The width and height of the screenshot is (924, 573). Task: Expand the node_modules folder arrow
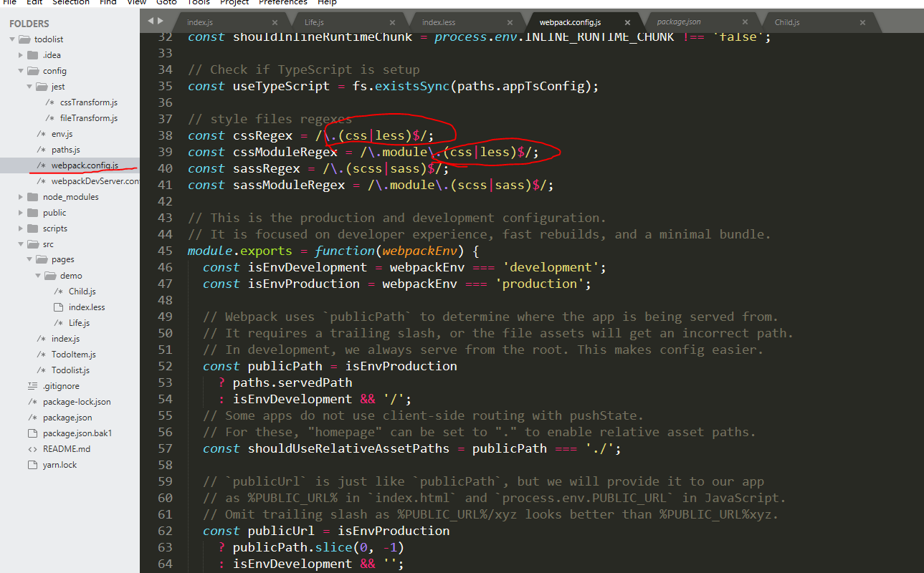click(x=21, y=197)
